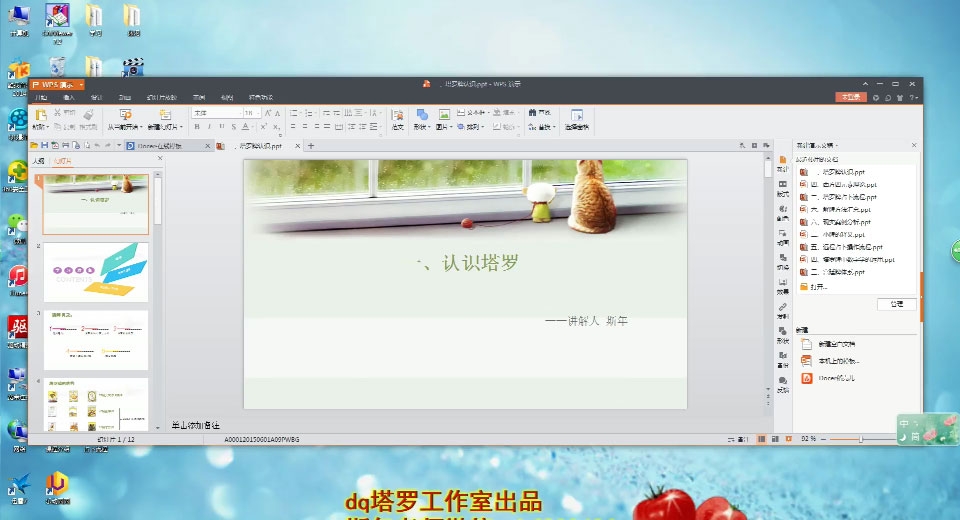Click the Redo arrow icon

(108, 146)
